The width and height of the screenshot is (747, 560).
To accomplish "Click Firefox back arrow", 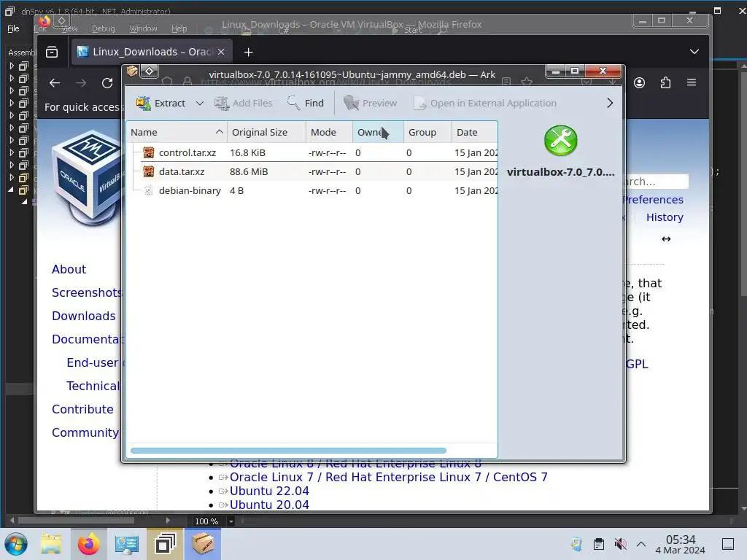I will click(55, 83).
